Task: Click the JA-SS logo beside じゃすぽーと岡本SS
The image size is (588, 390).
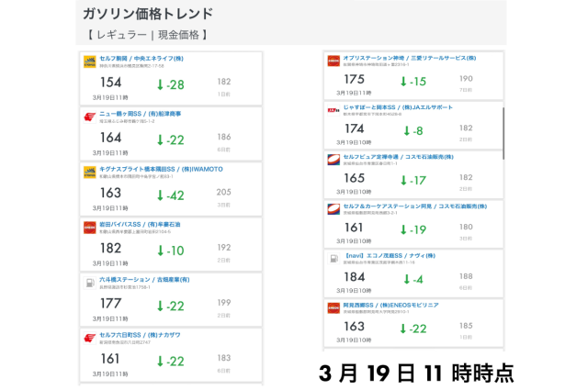Action: (334, 110)
